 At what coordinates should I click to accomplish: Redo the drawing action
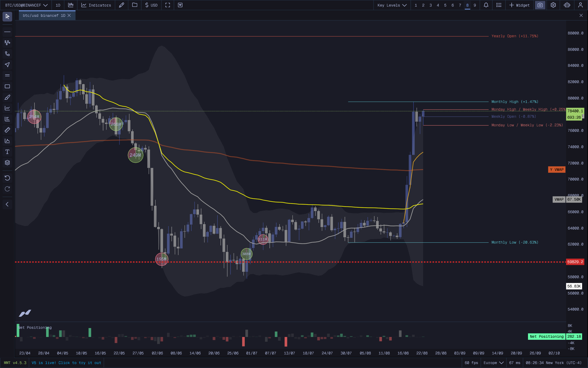tap(7, 189)
